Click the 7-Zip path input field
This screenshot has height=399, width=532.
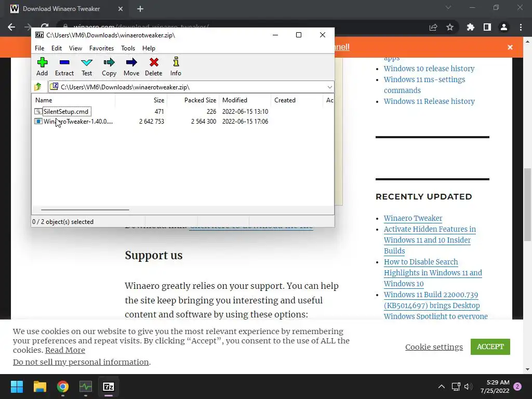191,87
